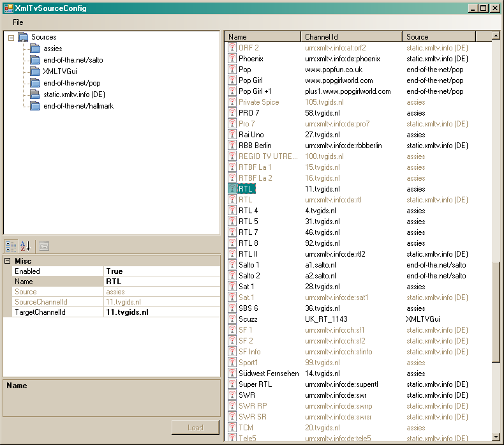
Task: Click the SourceChannelId property label
Action: point(41,302)
